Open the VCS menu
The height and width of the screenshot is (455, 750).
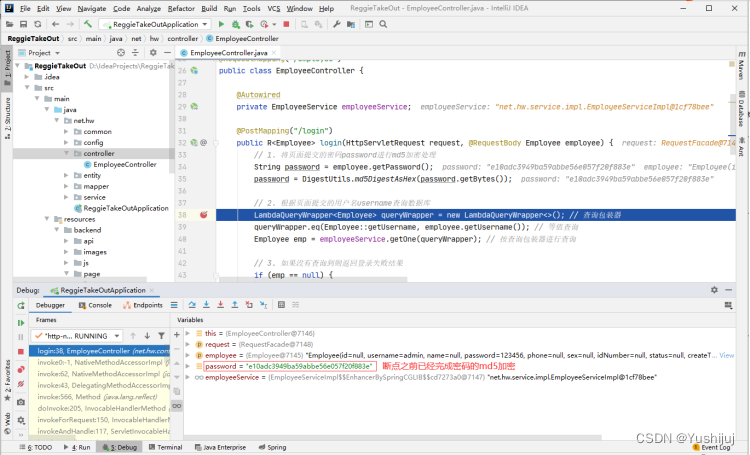274,9
